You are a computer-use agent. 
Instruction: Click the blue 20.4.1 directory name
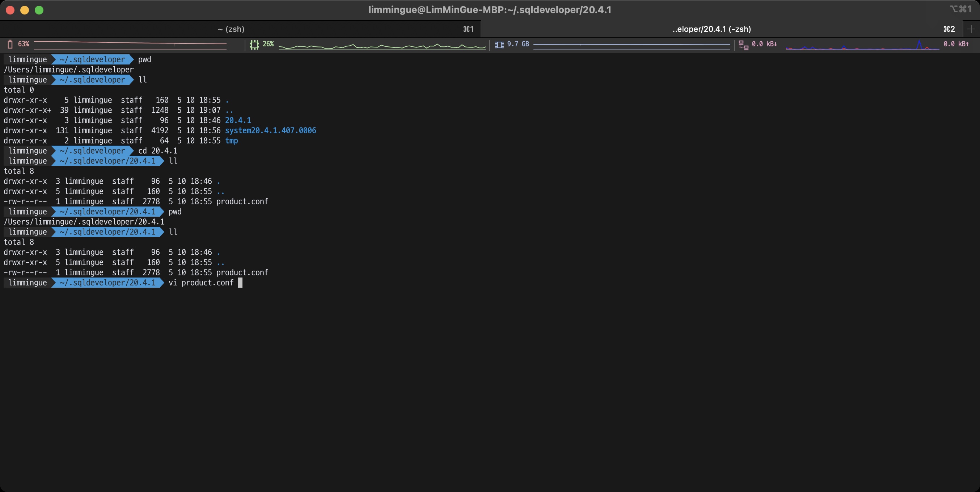pos(238,120)
